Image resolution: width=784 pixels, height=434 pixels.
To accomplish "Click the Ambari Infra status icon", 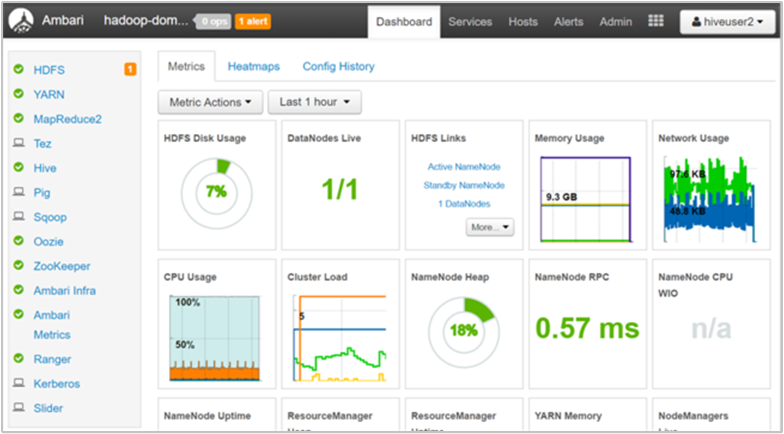I will pyautogui.click(x=19, y=290).
